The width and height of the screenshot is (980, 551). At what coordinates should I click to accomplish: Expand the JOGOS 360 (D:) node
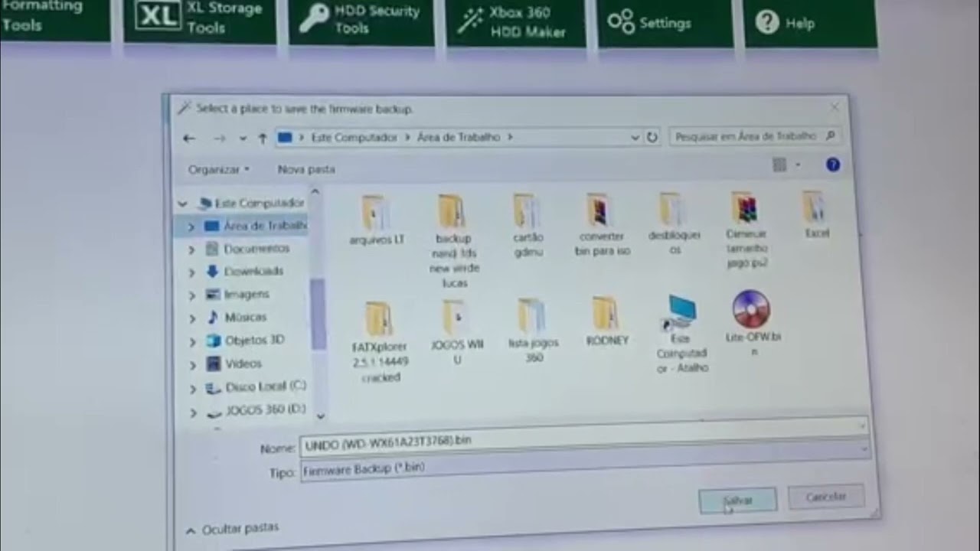193,413
